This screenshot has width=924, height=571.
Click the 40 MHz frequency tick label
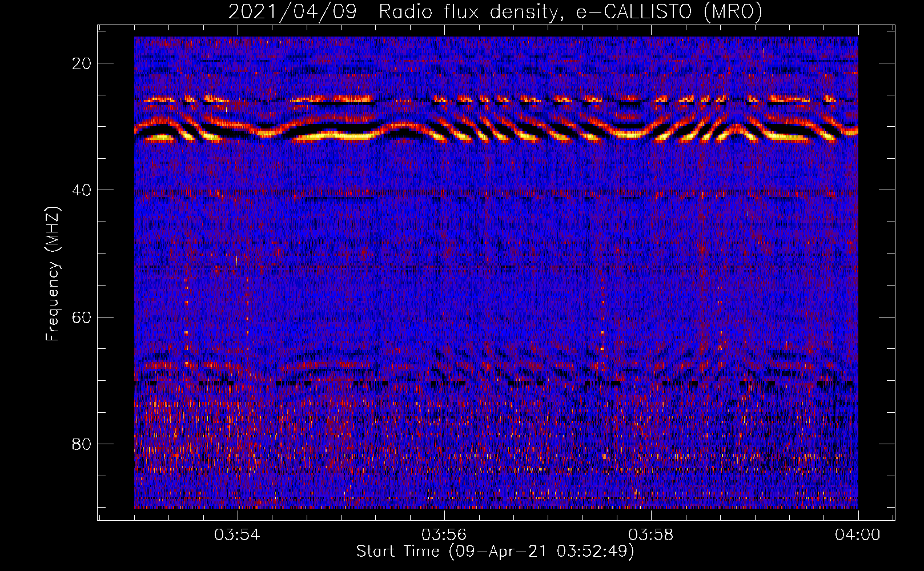82,190
